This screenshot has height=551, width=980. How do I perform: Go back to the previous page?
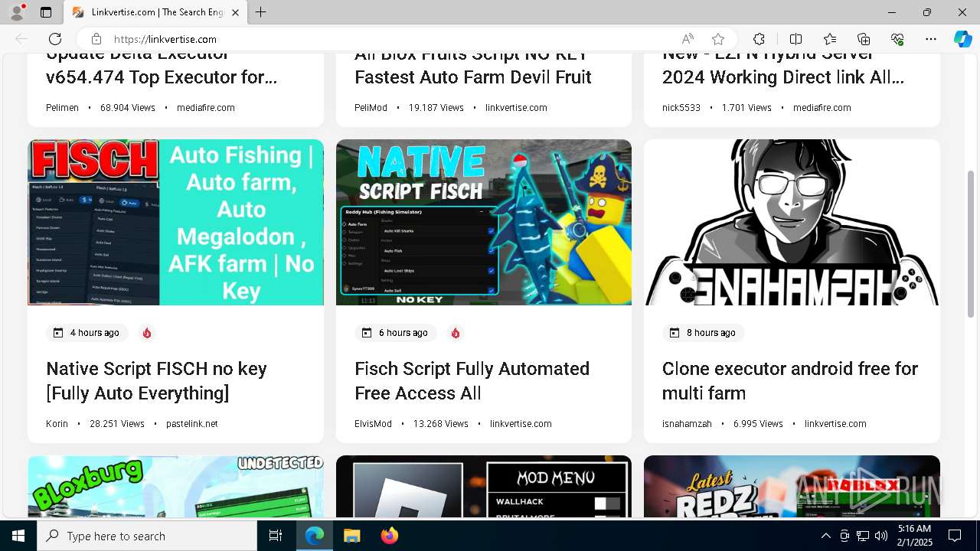click(21, 39)
